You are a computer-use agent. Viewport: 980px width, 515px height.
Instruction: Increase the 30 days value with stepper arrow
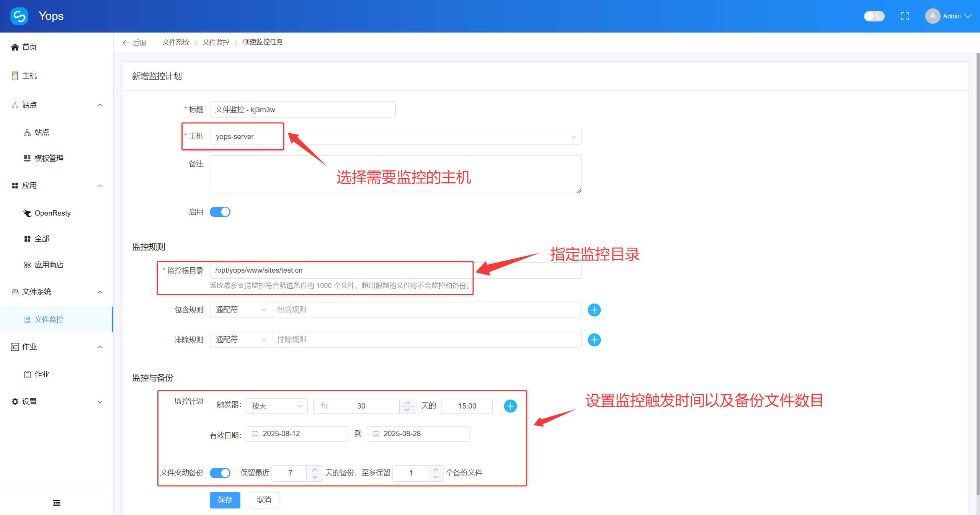pos(408,402)
